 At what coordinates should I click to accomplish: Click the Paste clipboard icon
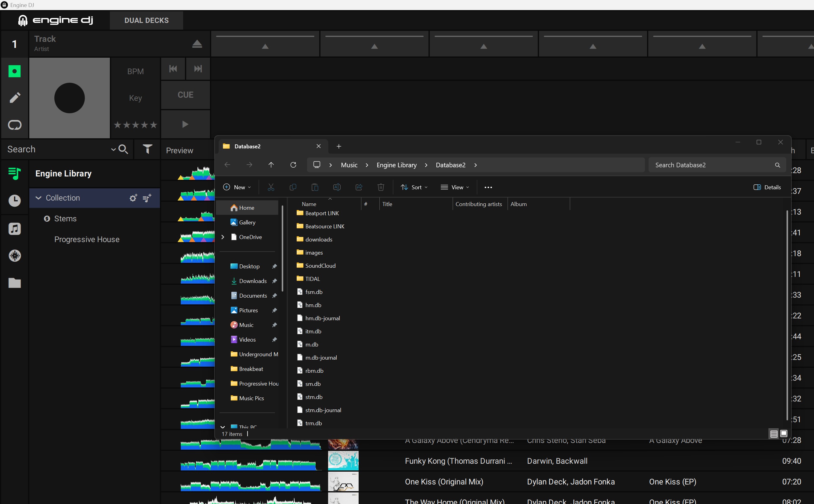315,187
